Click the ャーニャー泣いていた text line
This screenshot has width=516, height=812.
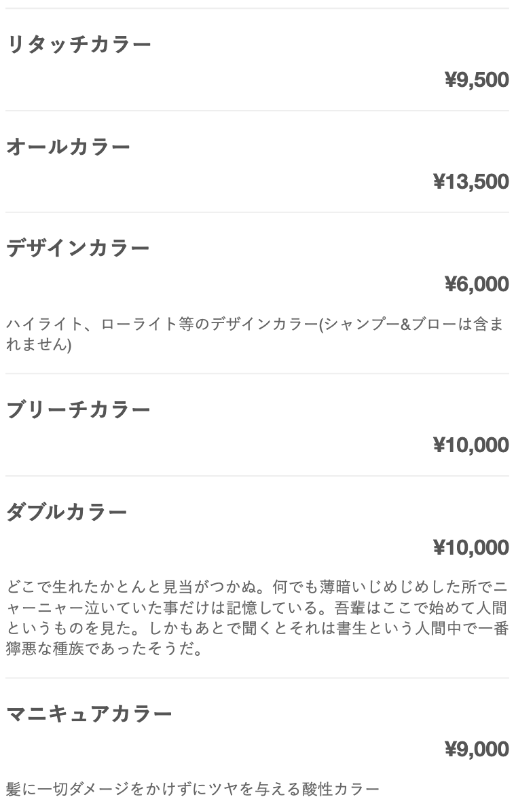257,608
